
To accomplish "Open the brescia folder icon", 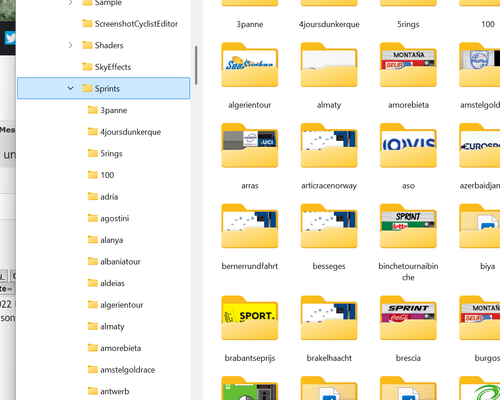I will pyautogui.click(x=408, y=318).
